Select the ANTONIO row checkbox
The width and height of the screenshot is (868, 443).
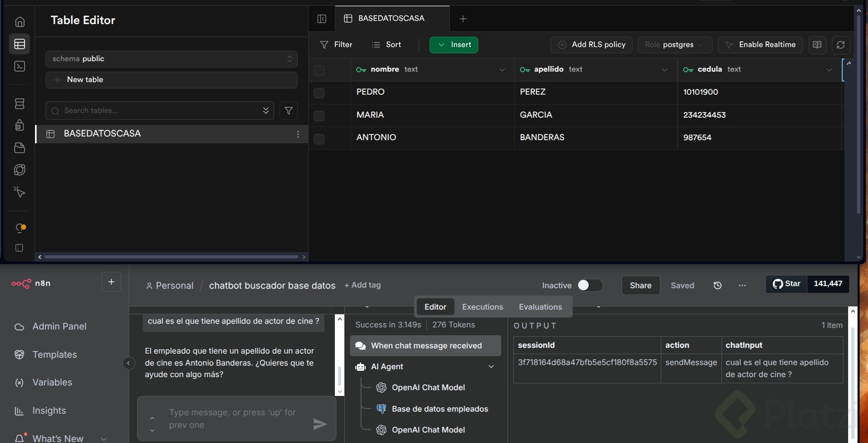(319, 139)
